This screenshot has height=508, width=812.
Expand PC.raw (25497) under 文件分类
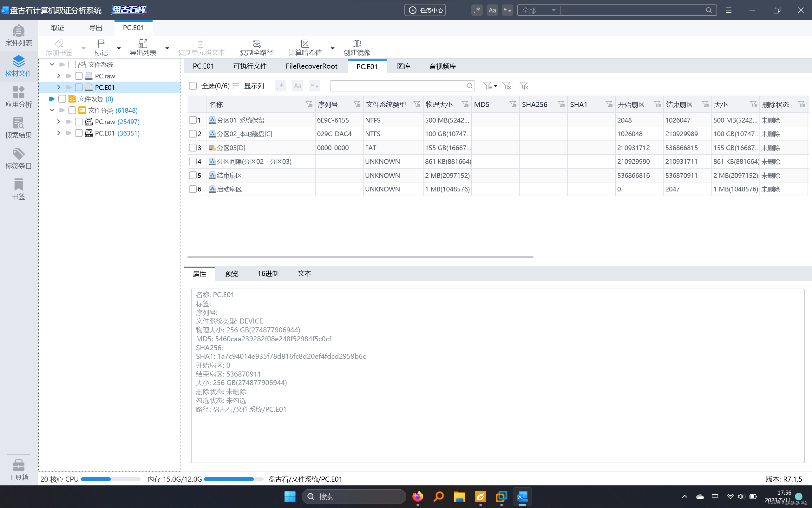tap(59, 122)
